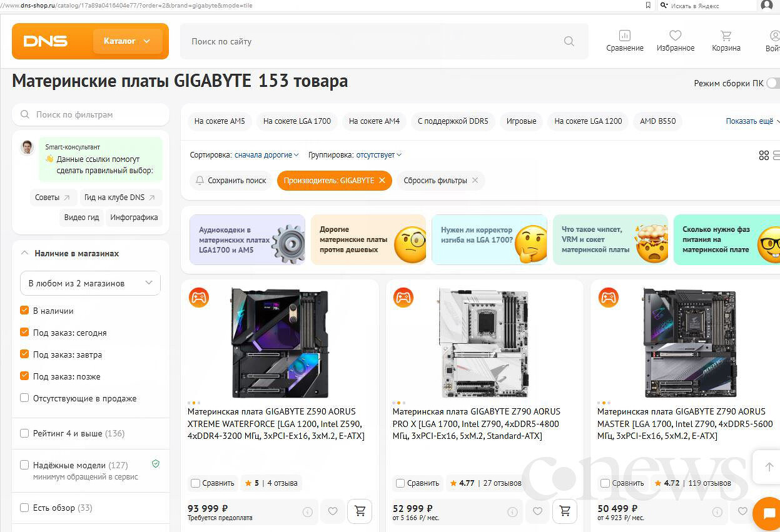780x532 pixels.
Task: Open Гид на клубе DNS link
Action: point(121,198)
